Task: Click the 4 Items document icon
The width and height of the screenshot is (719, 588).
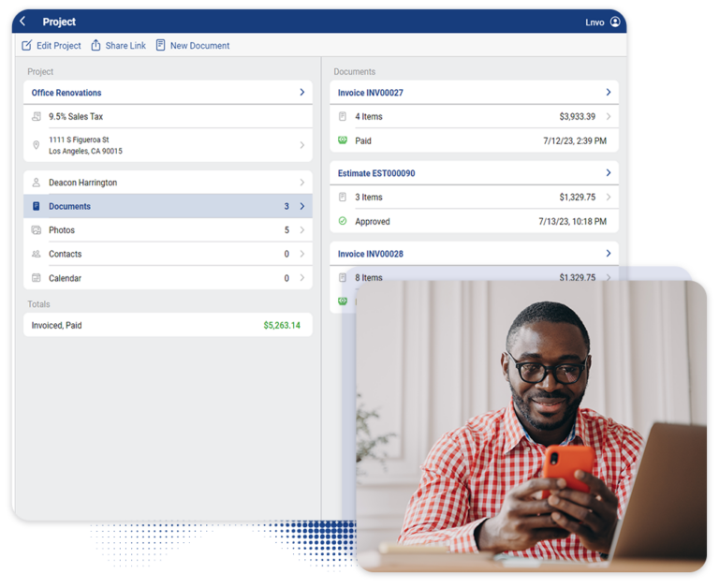Action: pos(343,116)
